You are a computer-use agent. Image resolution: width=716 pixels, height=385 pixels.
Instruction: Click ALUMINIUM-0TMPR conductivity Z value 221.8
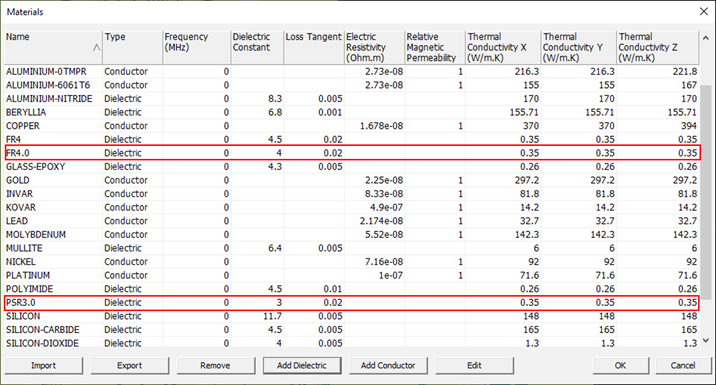pyautogui.click(x=684, y=72)
